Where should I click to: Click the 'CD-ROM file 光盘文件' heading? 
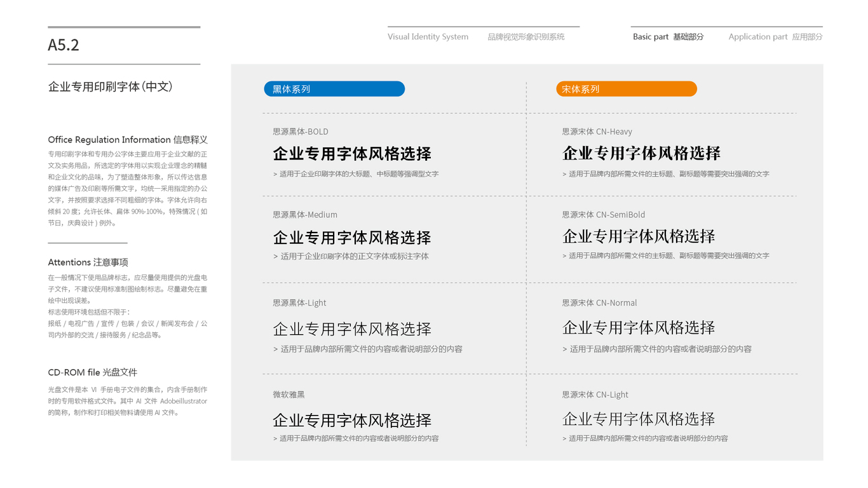click(92, 372)
